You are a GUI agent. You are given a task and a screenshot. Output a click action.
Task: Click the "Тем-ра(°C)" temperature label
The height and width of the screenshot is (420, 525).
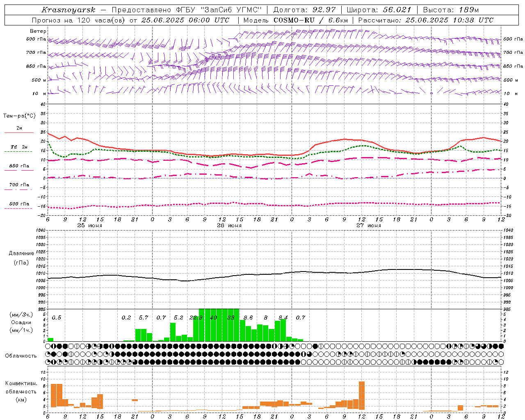pyautogui.click(x=19, y=116)
